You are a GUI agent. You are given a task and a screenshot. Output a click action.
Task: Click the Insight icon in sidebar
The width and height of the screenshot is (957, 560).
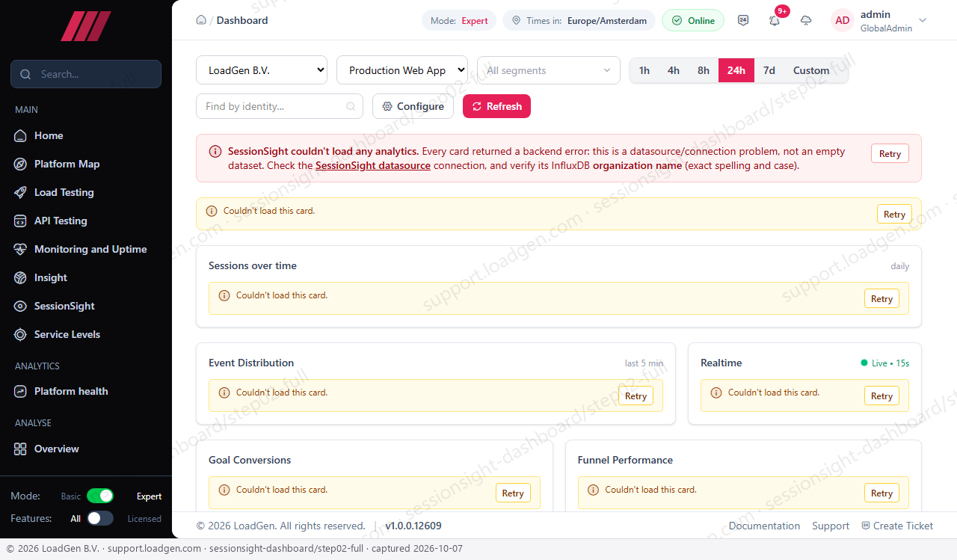20,277
